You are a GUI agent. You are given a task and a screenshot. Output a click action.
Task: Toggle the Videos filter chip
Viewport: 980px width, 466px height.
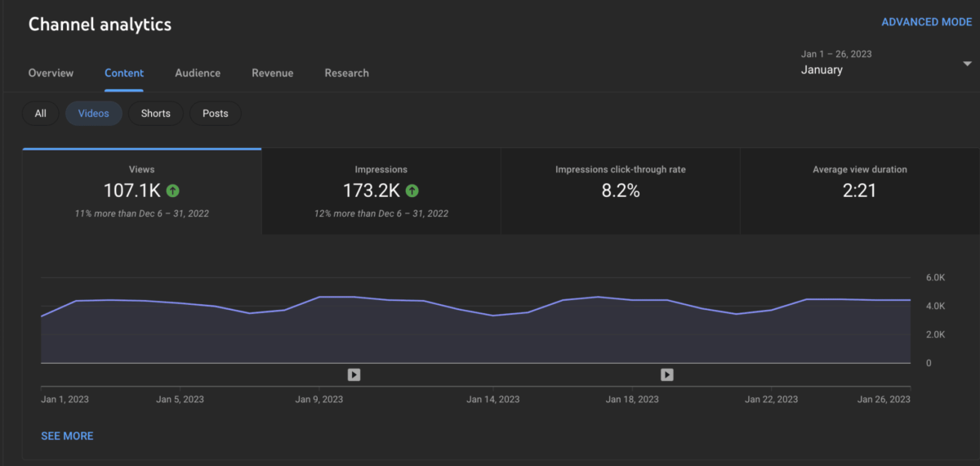coord(93,114)
